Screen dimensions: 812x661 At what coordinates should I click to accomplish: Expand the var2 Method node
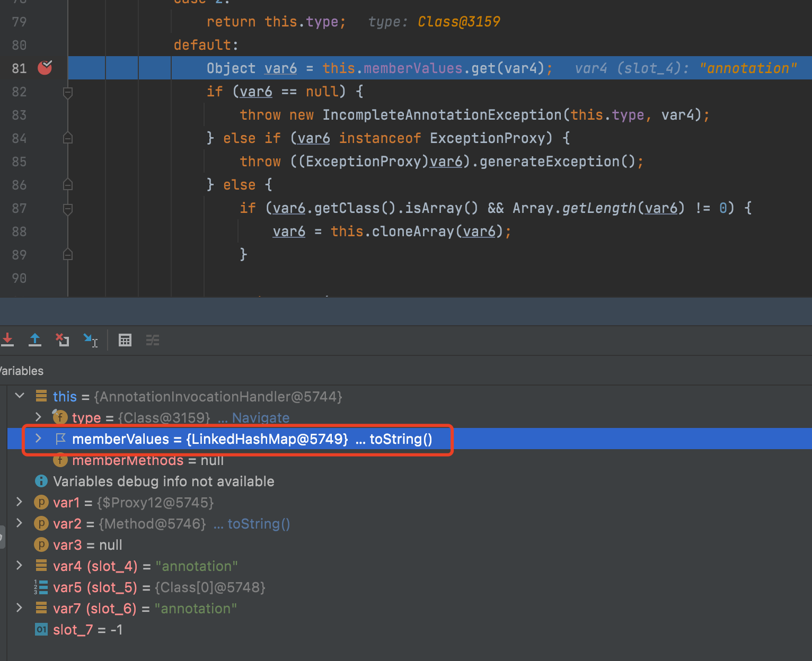pos(20,523)
